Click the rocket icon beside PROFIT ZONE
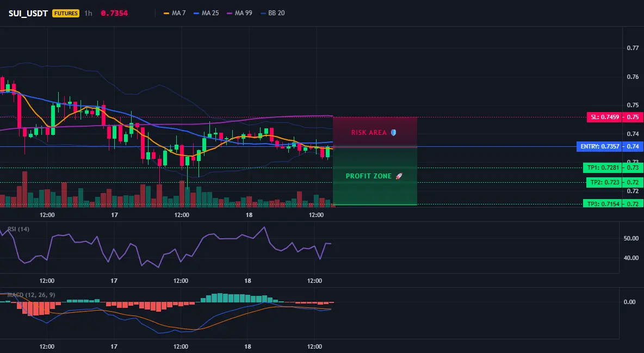Image resolution: width=644 pixels, height=353 pixels. pyautogui.click(x=399, y=176)
